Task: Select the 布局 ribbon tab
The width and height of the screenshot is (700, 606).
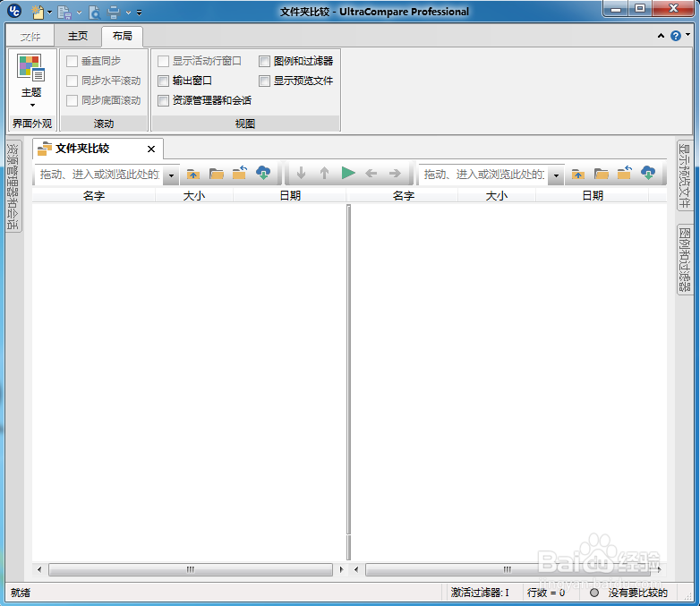Action: pos(123,36)
